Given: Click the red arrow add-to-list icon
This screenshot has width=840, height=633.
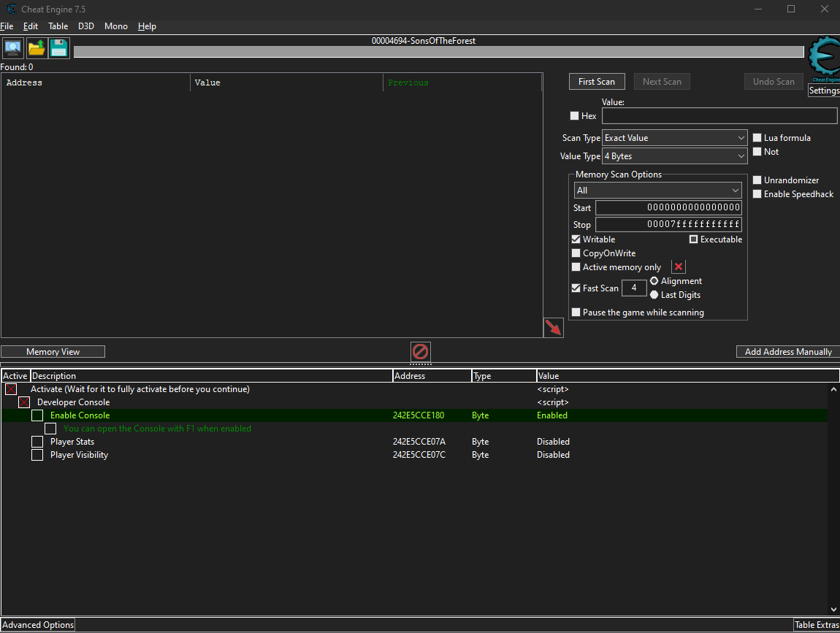Looking at the screenshot, I should pyautogui.click(x=554, y=328).
